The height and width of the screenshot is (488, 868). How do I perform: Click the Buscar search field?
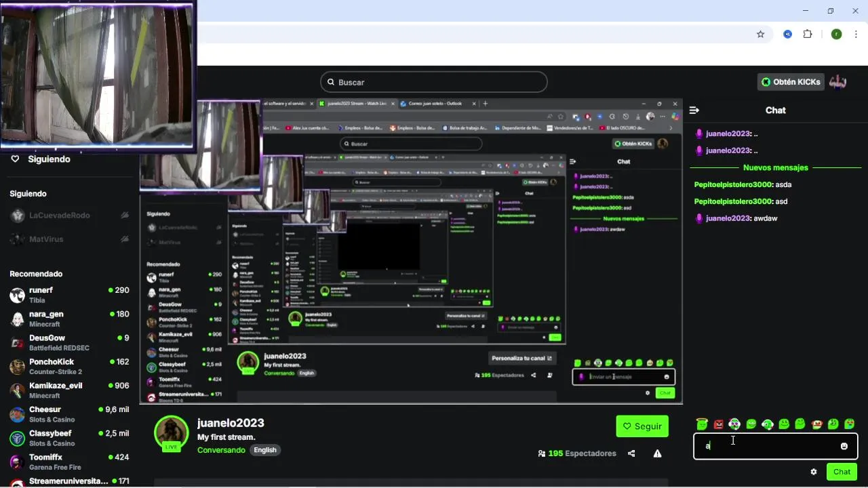(434, 82)
